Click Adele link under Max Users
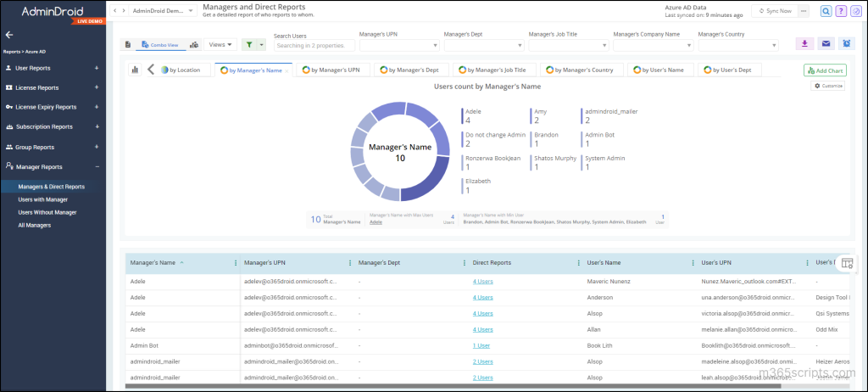The image size is (868, 392). click(376, 221)
